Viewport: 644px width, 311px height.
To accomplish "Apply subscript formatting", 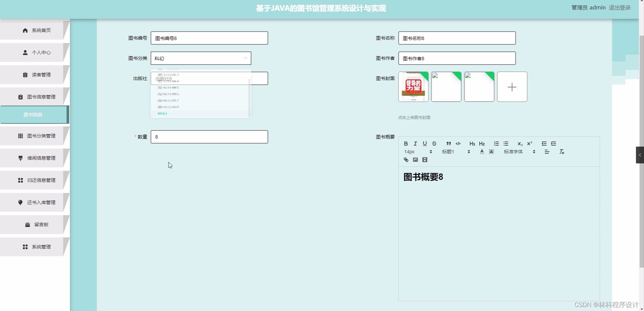I will 520,144.
